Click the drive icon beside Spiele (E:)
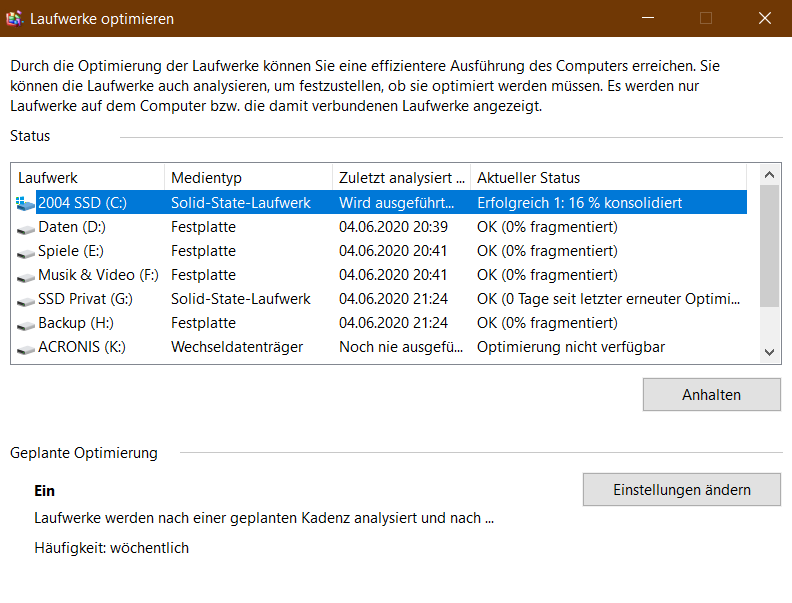 point(25,251)
